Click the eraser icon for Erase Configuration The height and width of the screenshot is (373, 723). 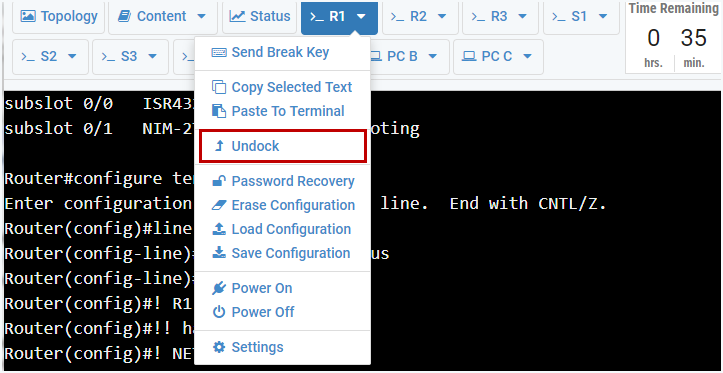(219, 205)
